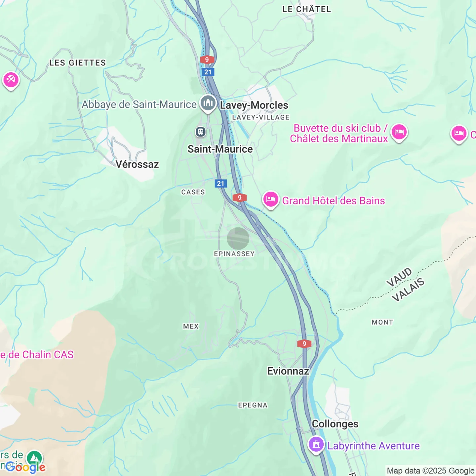The image size is (476, 476).
Task: Click the partially visible hotel pin at right edge
Action: (x=459, y=134)
